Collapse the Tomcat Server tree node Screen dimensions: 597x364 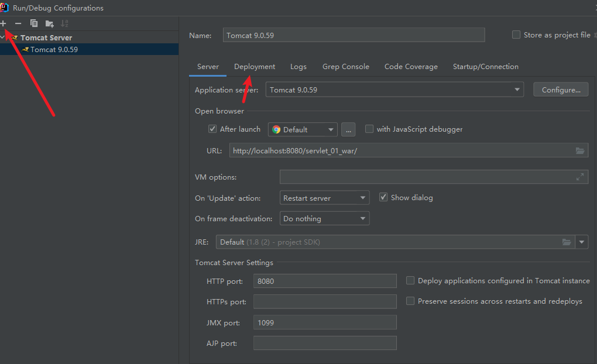click(3, 37)
